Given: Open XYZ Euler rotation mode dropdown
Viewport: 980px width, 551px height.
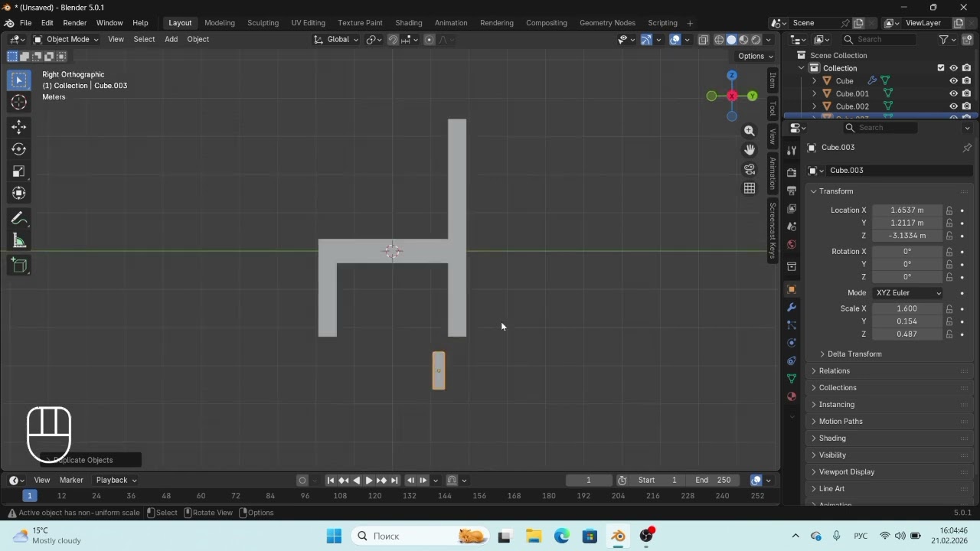Looking at the screenshot, I should [907, 293].
